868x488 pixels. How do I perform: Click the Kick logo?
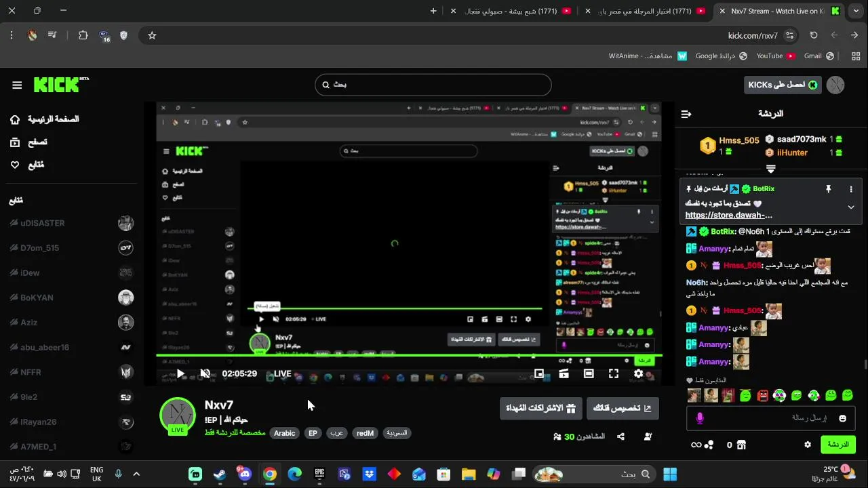(61, 84)
